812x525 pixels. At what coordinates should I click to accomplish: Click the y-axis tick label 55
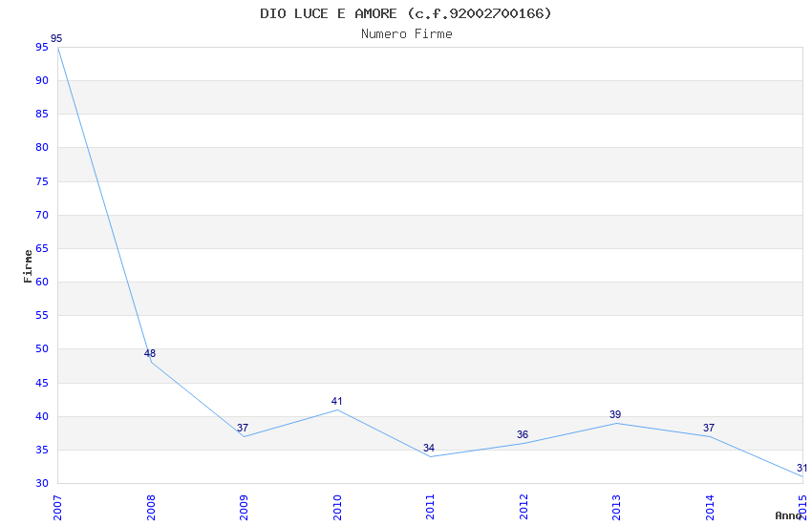pyautogui.click(x=42, y=316)
